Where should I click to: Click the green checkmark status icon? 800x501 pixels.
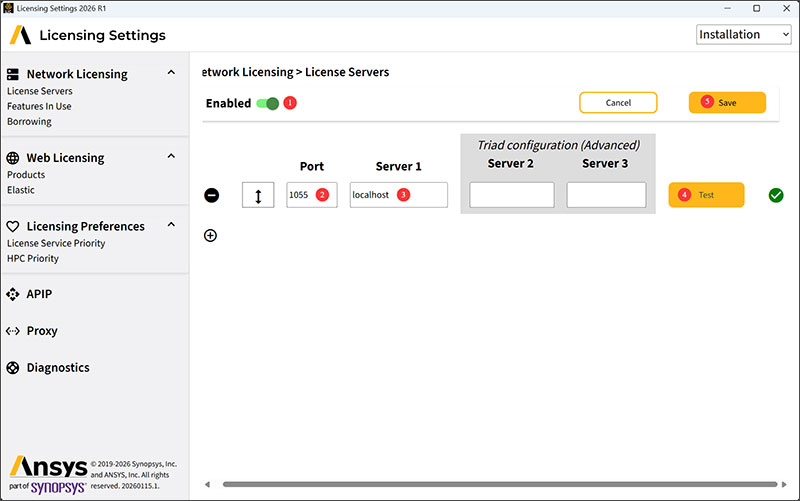click(x=776, y=195)
